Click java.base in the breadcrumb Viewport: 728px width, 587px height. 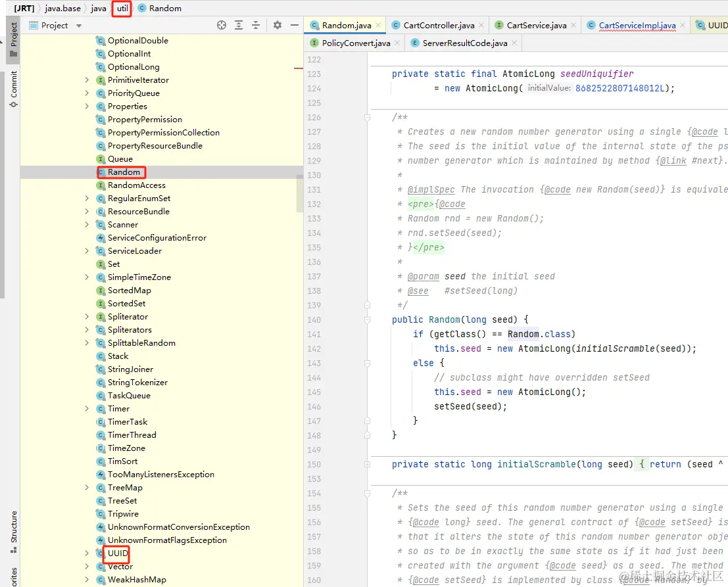[x=62, y=9]
